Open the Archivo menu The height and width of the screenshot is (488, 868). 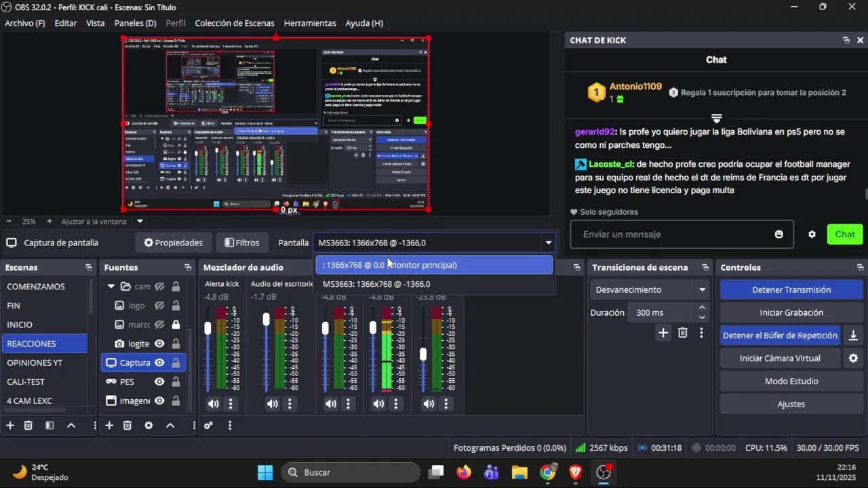(25, 23)
